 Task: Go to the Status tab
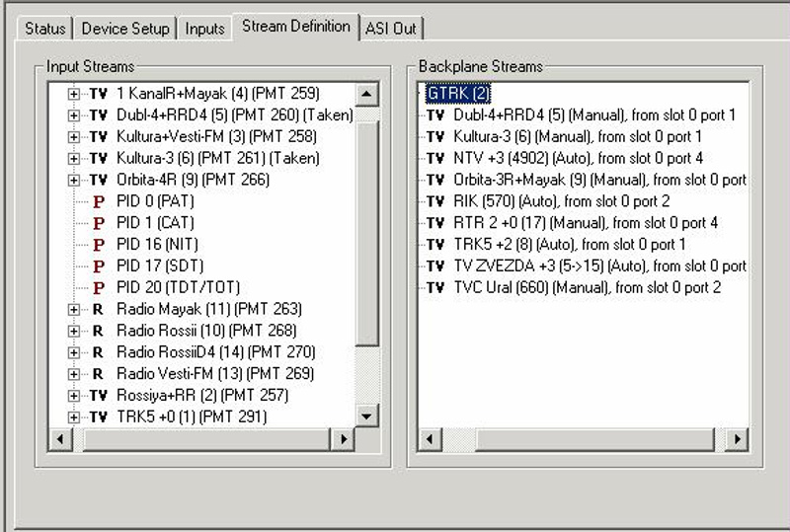[44, 29]
